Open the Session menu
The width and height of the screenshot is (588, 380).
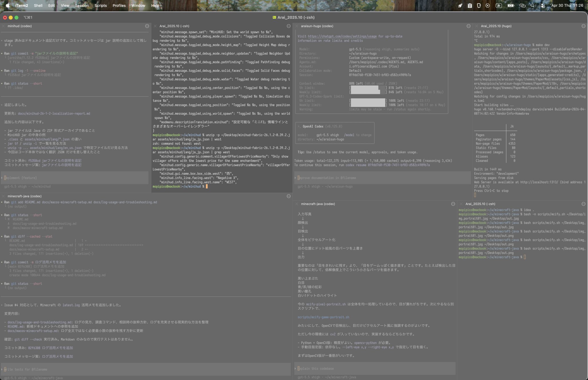(82, 5)
